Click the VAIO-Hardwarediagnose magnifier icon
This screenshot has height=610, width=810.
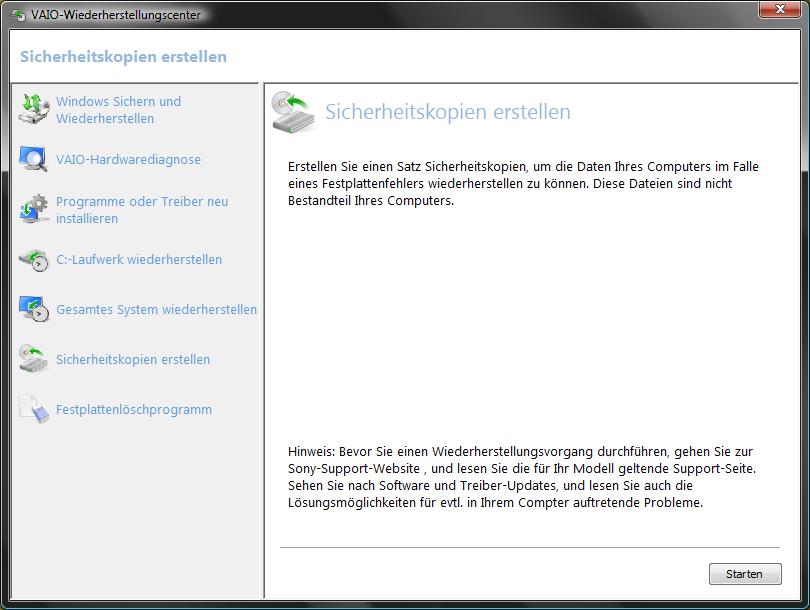(33, 160)
